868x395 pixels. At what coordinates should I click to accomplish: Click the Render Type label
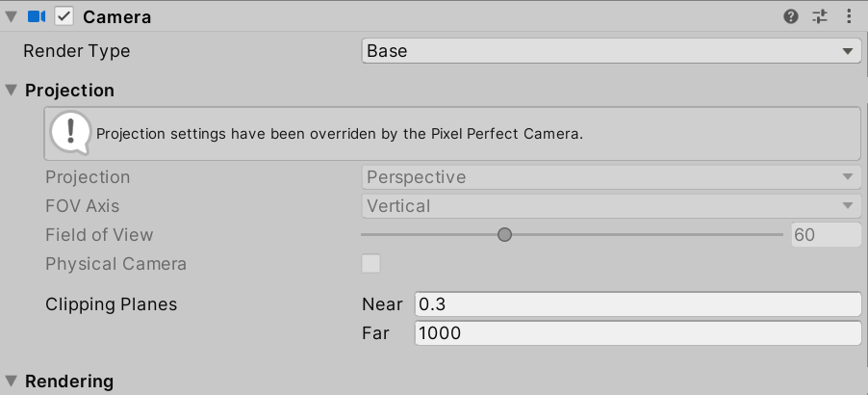pyautogui.click(x=76, y=51)
